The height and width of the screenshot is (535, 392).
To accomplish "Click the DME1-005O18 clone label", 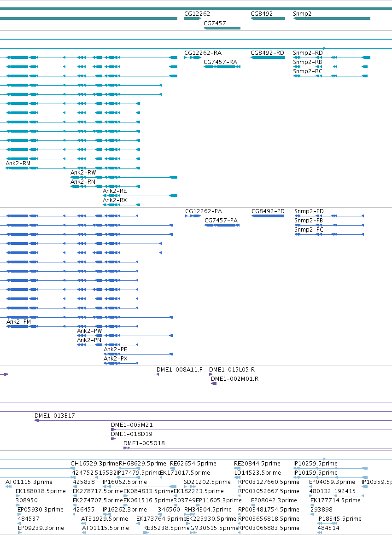I will (x=144, y=443).
